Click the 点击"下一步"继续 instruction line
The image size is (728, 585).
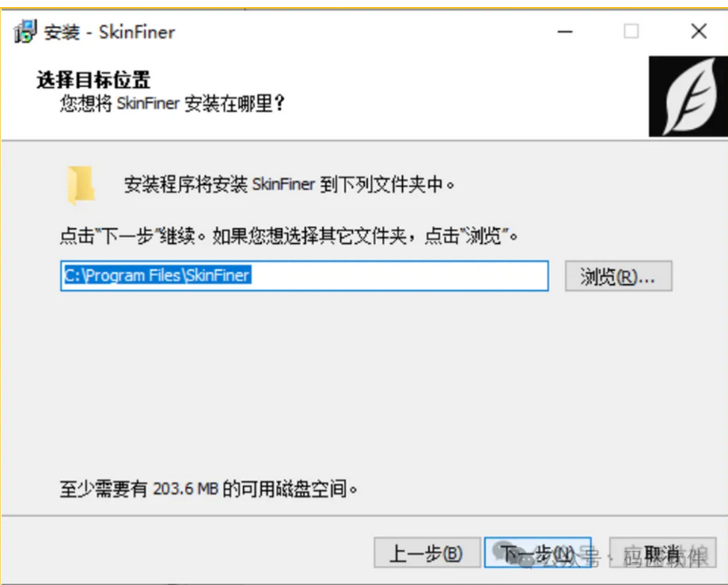tap(289, 237)
